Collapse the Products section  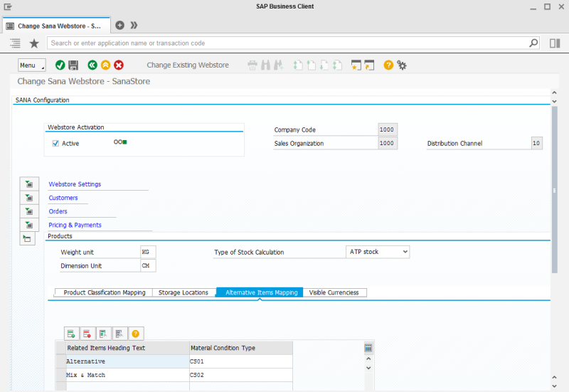tap(27, 238)
